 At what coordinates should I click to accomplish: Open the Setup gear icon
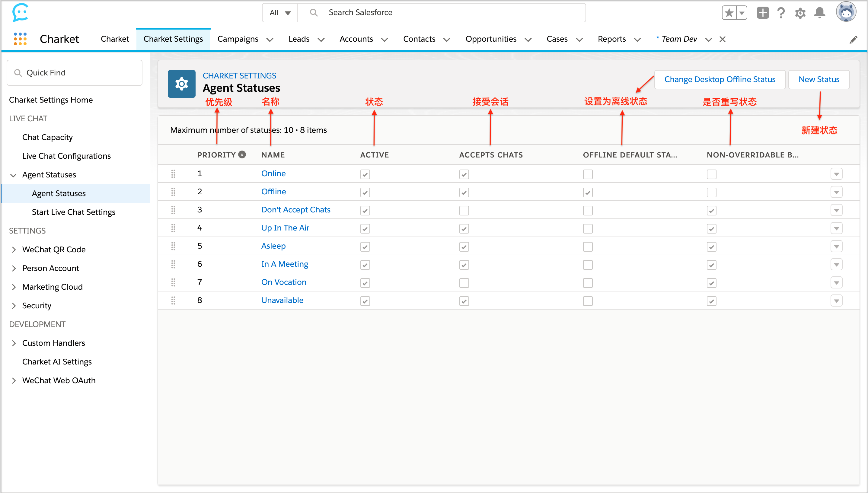point(800,13)
